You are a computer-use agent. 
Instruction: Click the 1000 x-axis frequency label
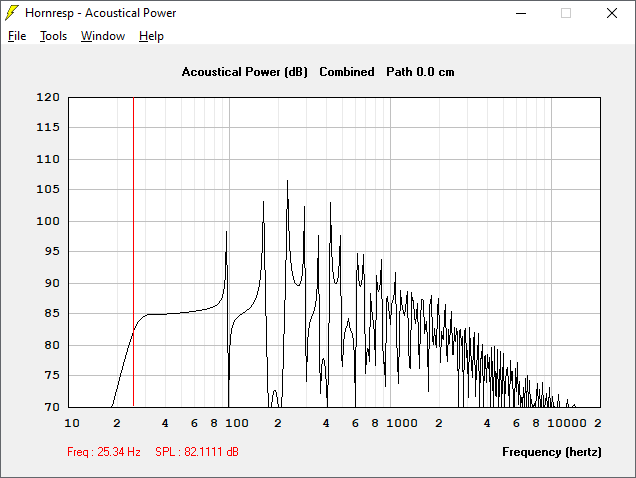tap(402, 423)
